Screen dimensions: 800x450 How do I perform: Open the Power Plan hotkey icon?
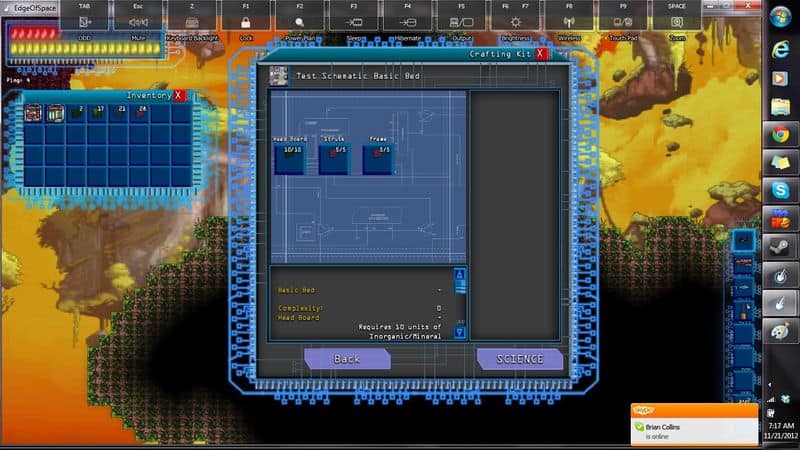point(299,22)
